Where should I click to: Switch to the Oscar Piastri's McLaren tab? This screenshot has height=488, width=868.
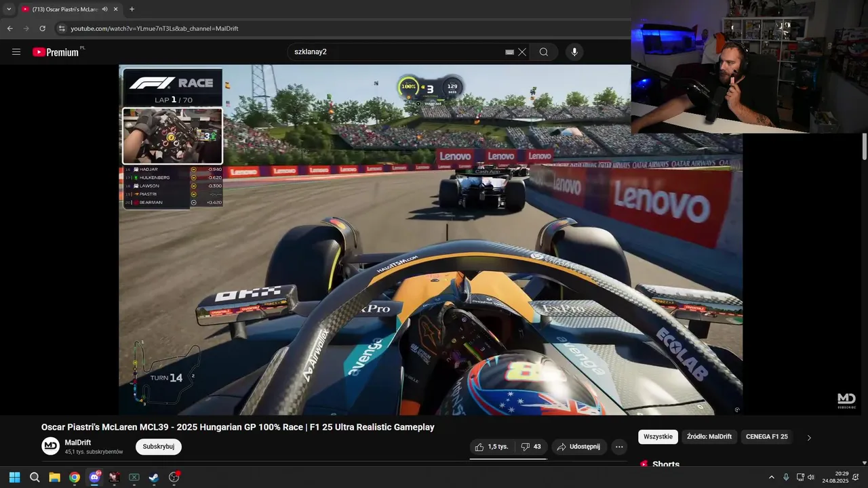(x=64, y=9)
